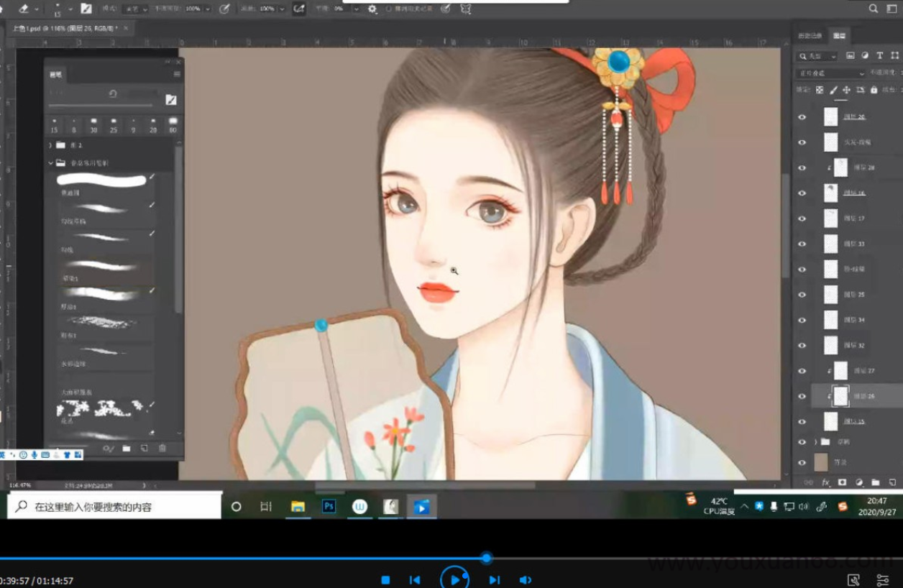Hide layer 图层 17
903x588 pixels.
click(802, 218)
